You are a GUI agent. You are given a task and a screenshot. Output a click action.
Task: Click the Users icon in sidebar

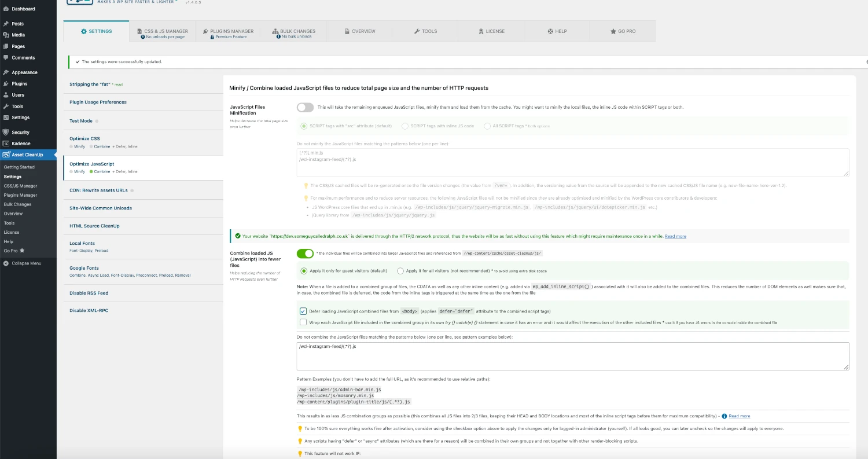6,95
